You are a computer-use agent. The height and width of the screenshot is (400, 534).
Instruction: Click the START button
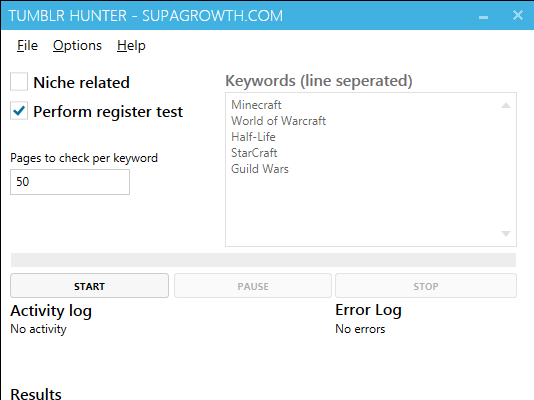[90, 286]
